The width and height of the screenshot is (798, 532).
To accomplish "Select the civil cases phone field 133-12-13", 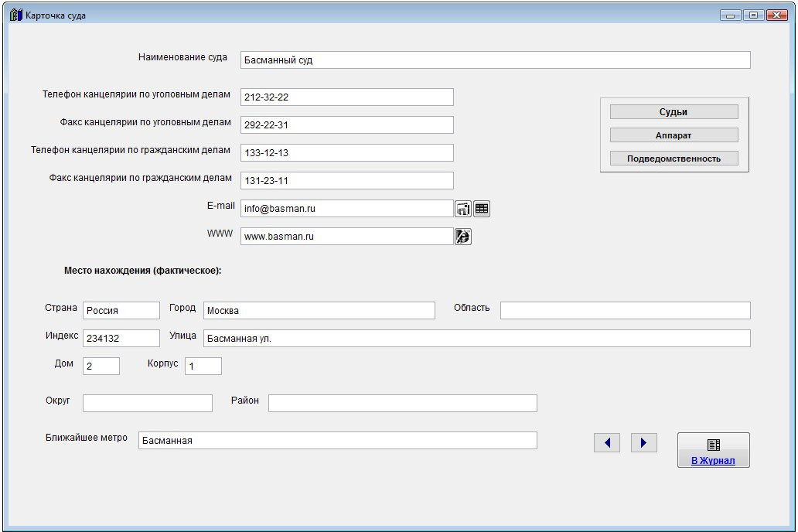I will tap(347, 153).
